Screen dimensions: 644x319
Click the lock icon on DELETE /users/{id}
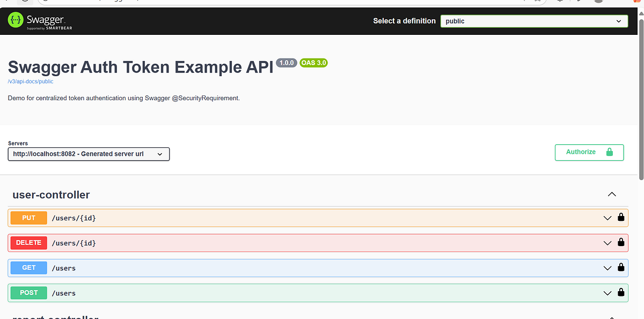click(621, 242)
